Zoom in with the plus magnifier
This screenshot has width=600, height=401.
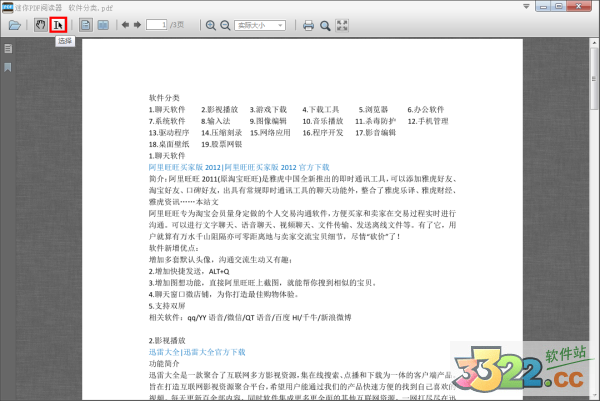[x=210, y=26]
